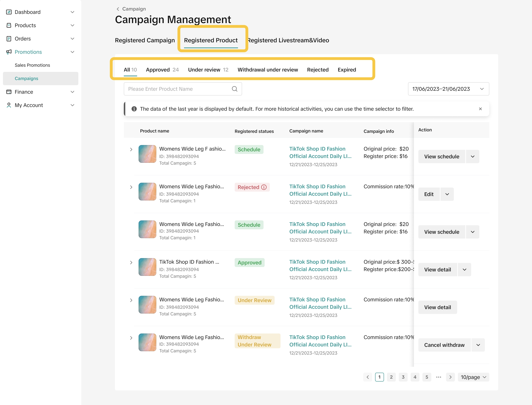
Task: Click the first View schedule button
Action: pos(441,157)
